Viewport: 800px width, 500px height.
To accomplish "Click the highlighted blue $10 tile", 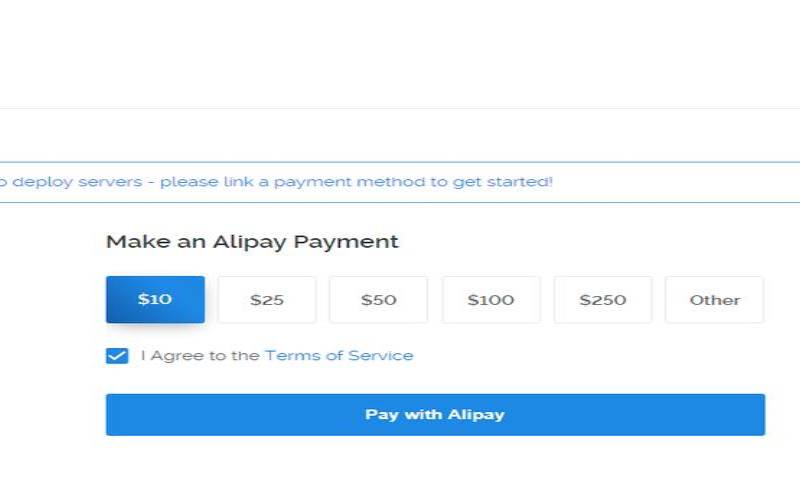I will point(155,300).
